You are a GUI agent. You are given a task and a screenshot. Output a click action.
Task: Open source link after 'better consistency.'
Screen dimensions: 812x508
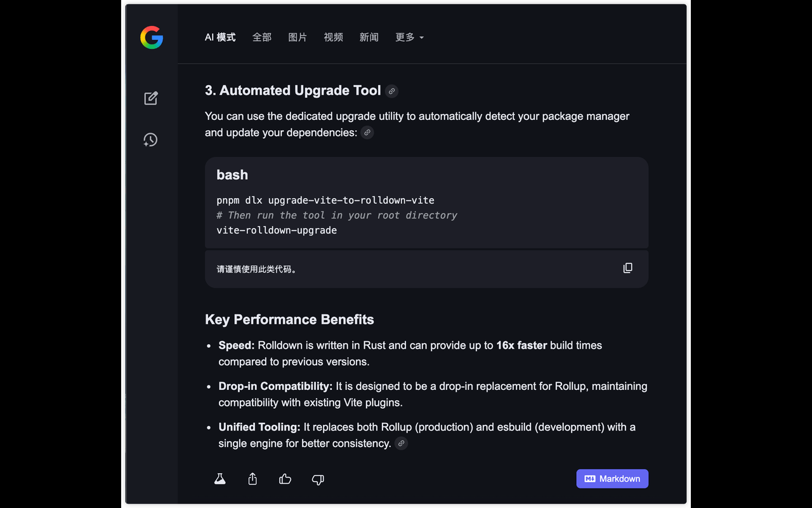click(x=401, y=443)
